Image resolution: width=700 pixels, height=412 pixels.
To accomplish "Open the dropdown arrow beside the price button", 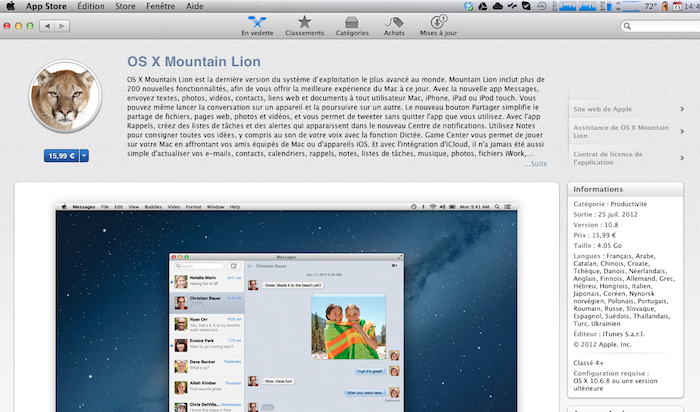I will point(84,156).
